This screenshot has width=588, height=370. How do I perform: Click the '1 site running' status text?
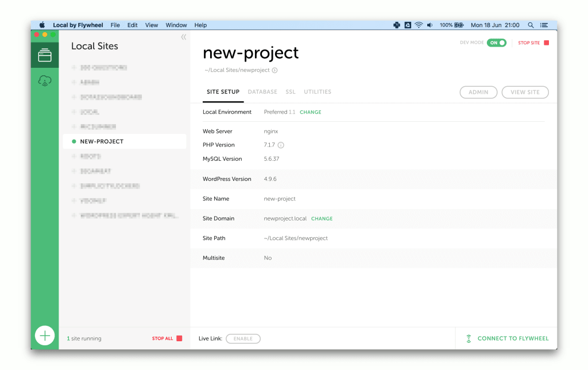[84, 338]
